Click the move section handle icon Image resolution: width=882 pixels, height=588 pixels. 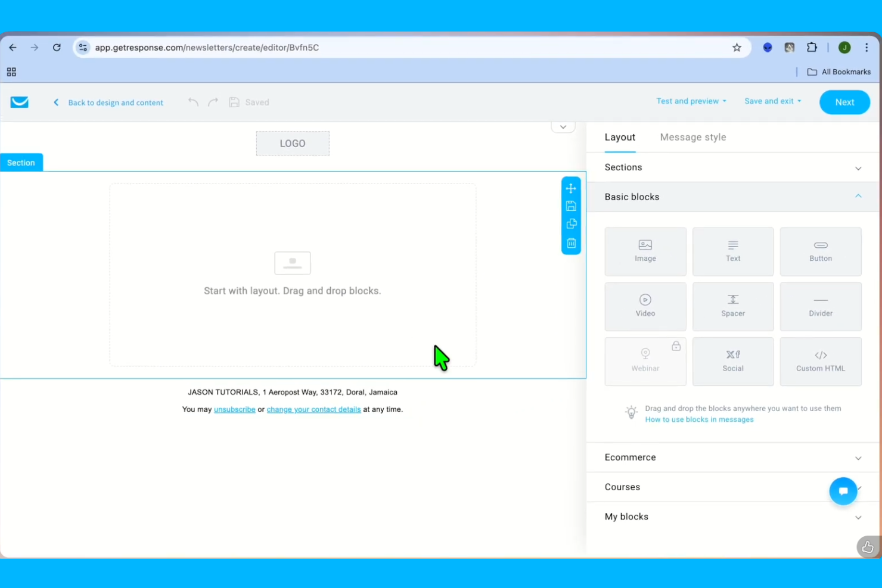571,188
